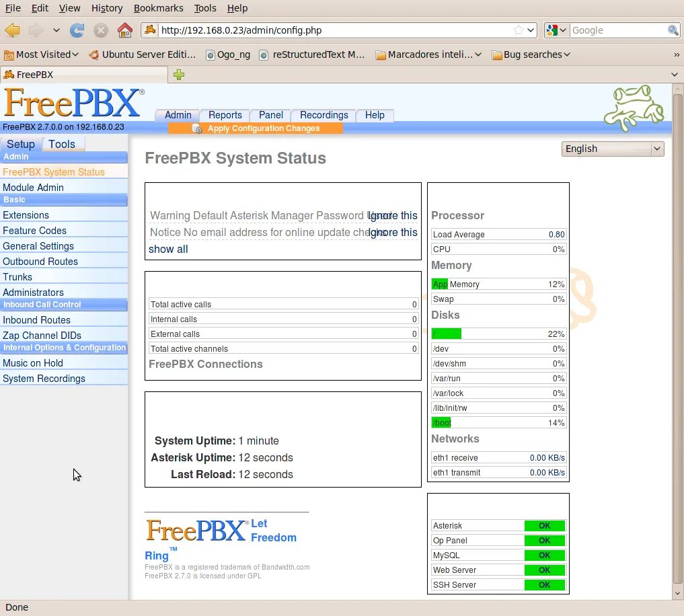Click the FreePBX logo at top left

pyautogui.click(x=74, y=102)
